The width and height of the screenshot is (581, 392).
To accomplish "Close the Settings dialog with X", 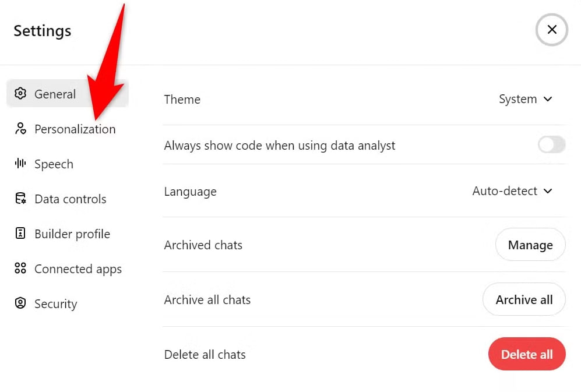I will (x=552, y=30).
